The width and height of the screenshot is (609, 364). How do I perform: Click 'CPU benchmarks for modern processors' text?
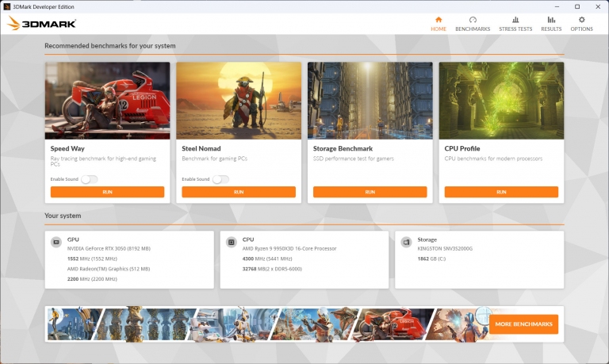point(493,159)
